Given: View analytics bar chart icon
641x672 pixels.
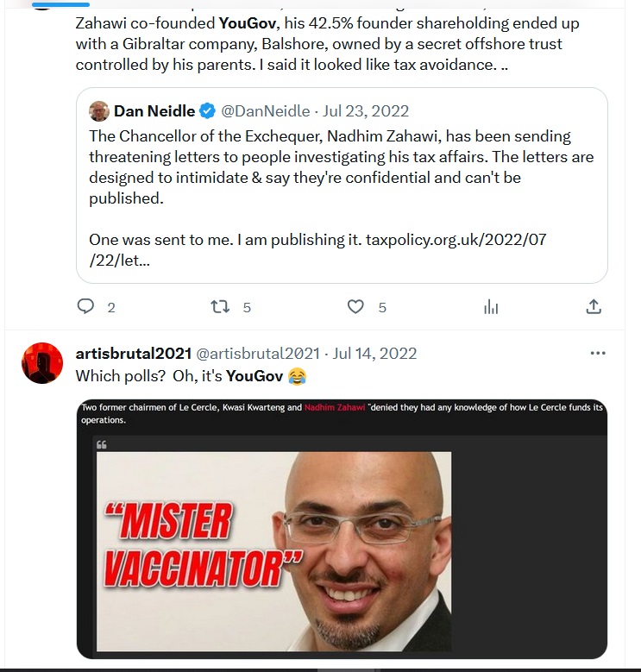Looking at the screenshot, I should pos(491,307).
